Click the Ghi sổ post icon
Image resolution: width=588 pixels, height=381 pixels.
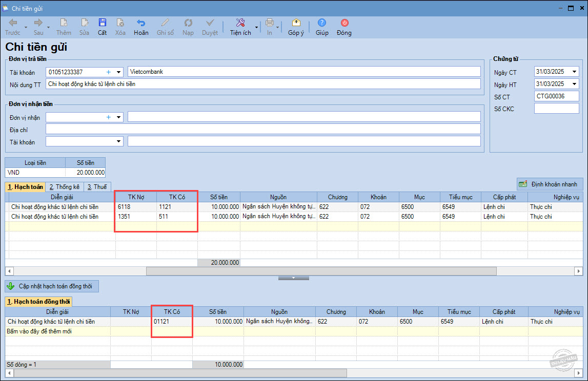[x=165, y=27]
